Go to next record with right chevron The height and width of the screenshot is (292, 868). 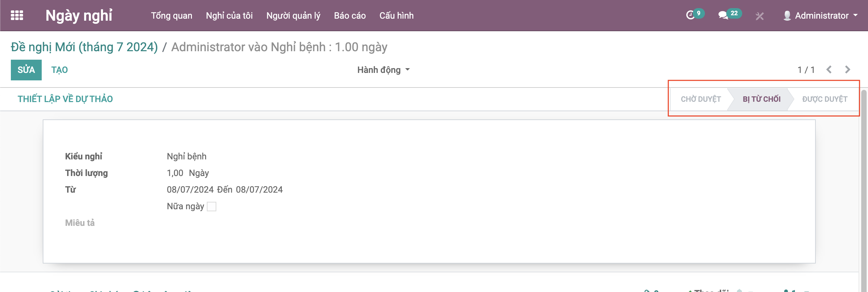click(847, 70)
